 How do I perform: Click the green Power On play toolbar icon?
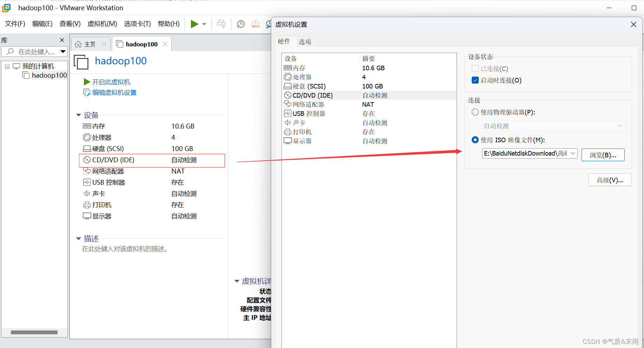pos(194,24)
